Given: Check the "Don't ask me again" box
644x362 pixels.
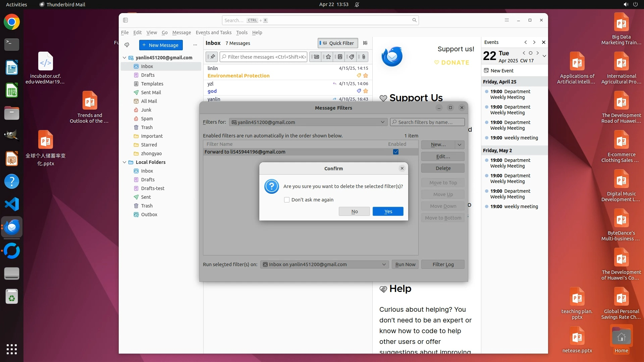Looking at the screenshot, I should 287,200.
